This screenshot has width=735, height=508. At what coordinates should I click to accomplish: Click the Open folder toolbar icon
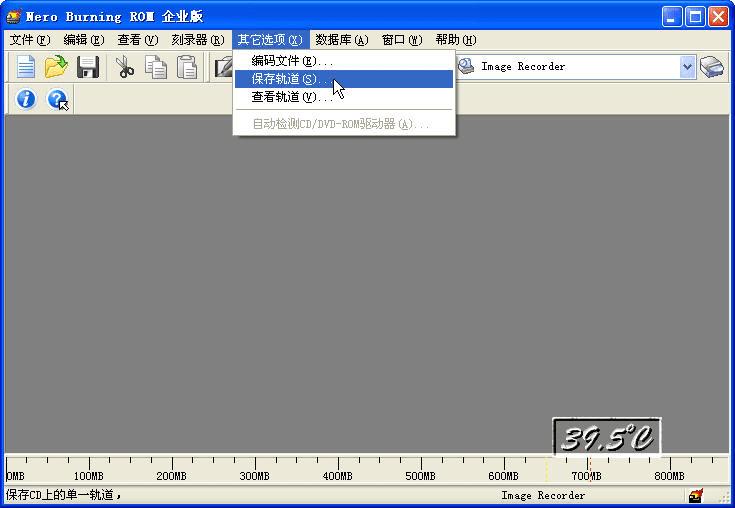(56, 67)
